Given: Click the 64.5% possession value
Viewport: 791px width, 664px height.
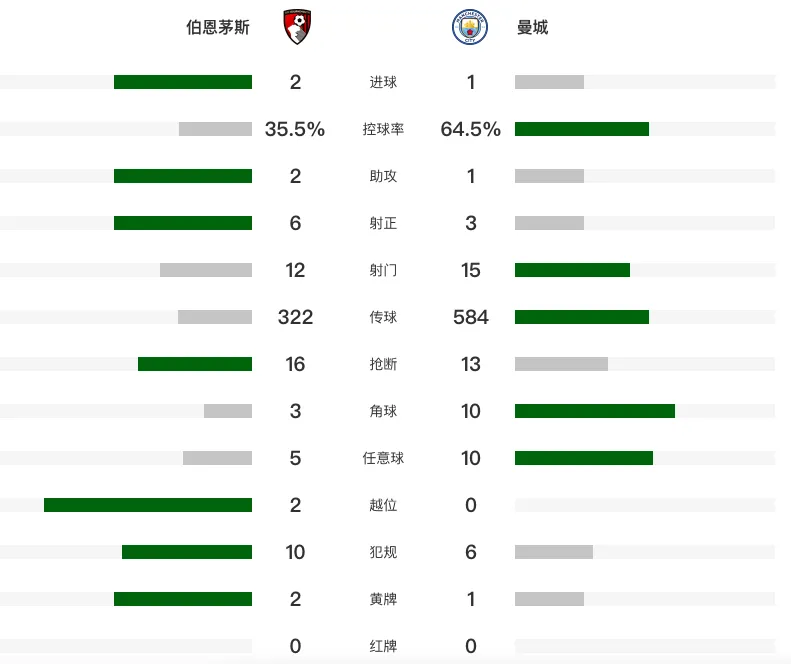Looking at the screenshot, I should click(x=471, y=129).
